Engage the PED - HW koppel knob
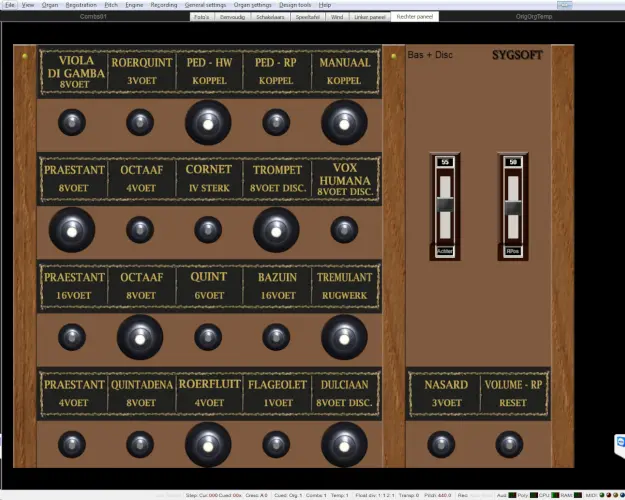Image resolution: width=625 pixels, height=500 pixels. click(208, 123)
